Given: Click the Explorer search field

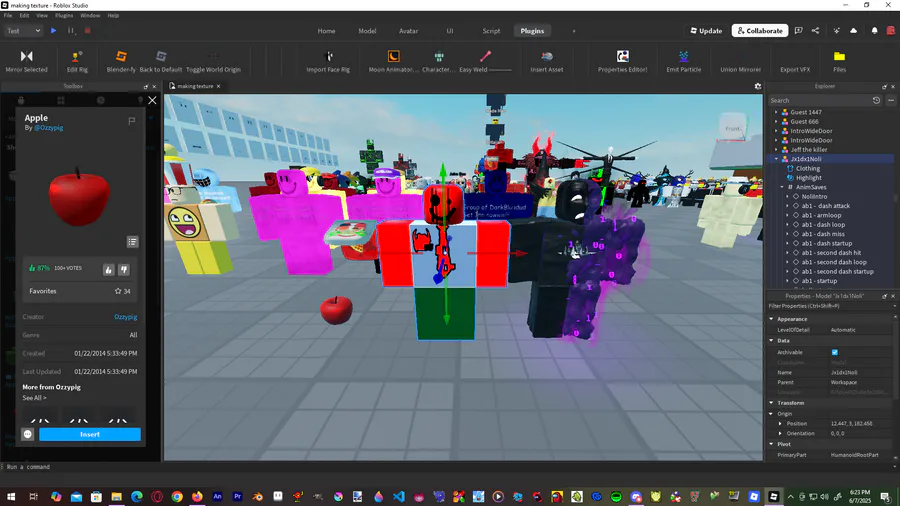Looking at the screenshot, I should coord(818,100).
